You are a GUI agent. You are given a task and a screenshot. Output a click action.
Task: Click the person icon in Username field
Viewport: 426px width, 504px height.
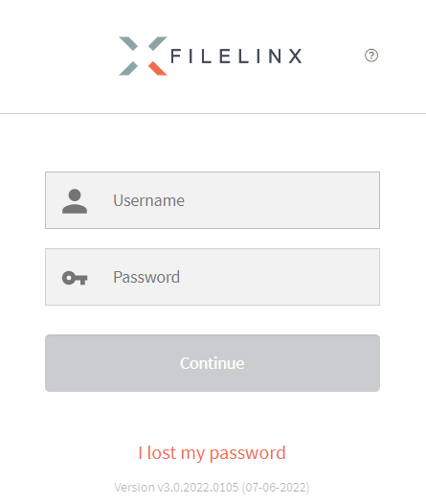(75, 201)
